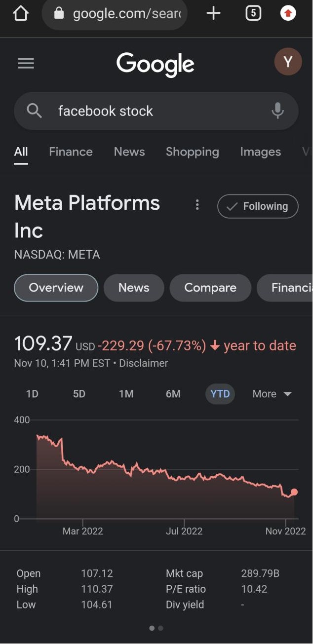The image size is (313, 644).
Task: Tap the current price marker on chart
Action: point(294,492)
